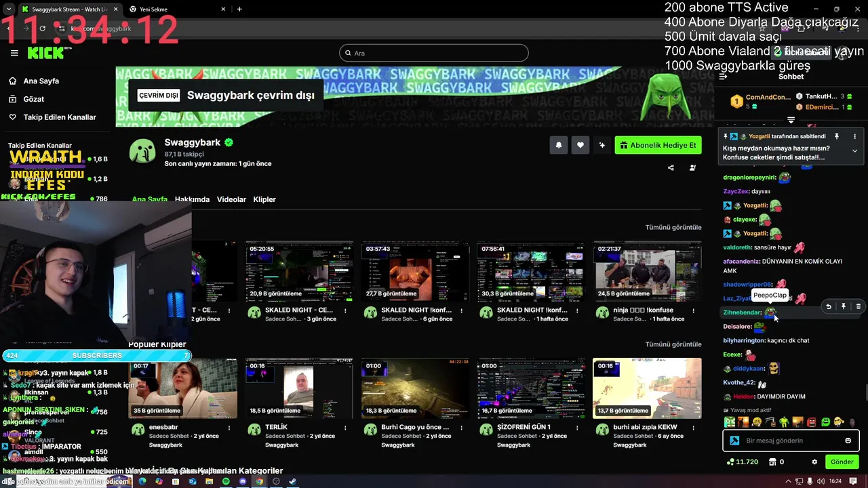The height and width of the screenshot is (488, 868).
Task: Open the Kick hamburger menu
Action: pos(14,53)
